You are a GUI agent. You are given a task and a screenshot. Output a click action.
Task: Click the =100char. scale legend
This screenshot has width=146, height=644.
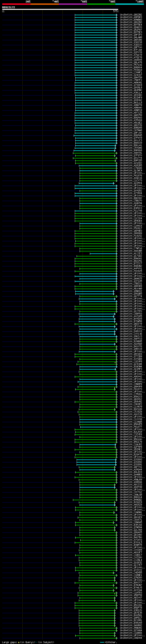108,642
